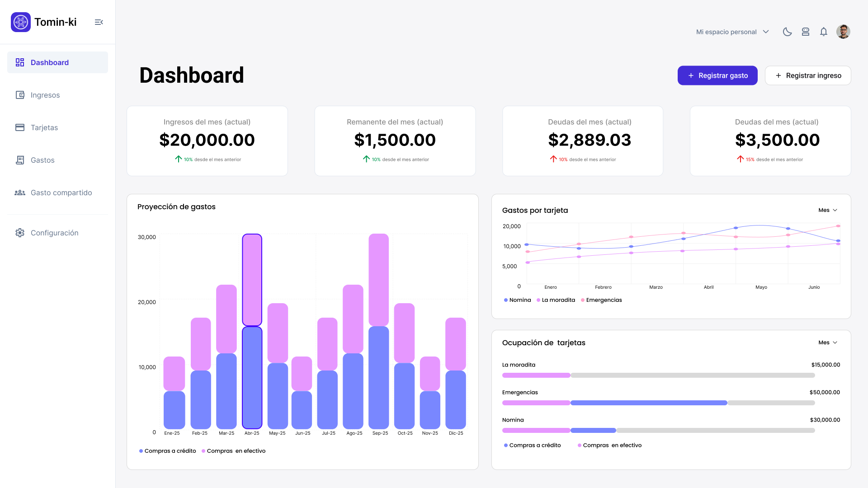Select the Ene-25 bar in the chart

click(x=174, y=393)
